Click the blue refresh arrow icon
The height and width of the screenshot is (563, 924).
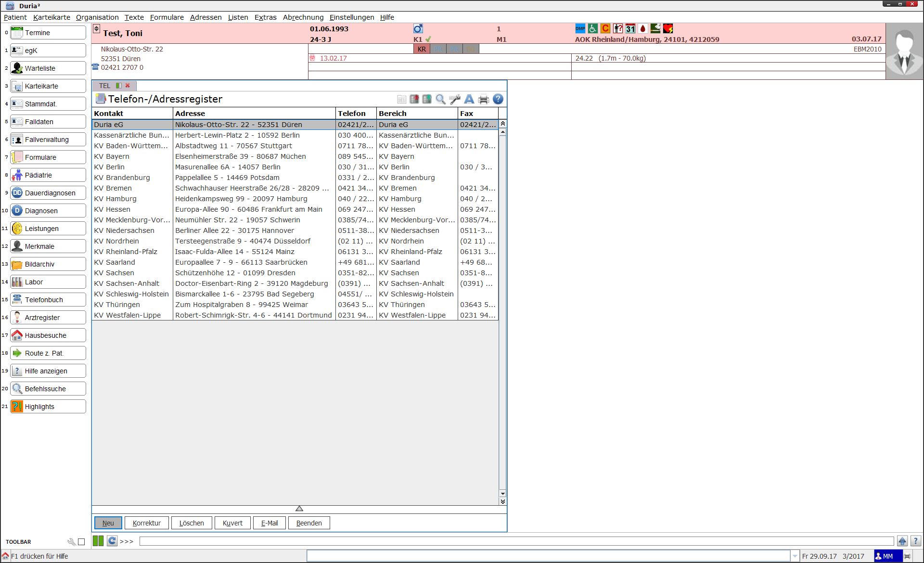(x=112, y=541)
